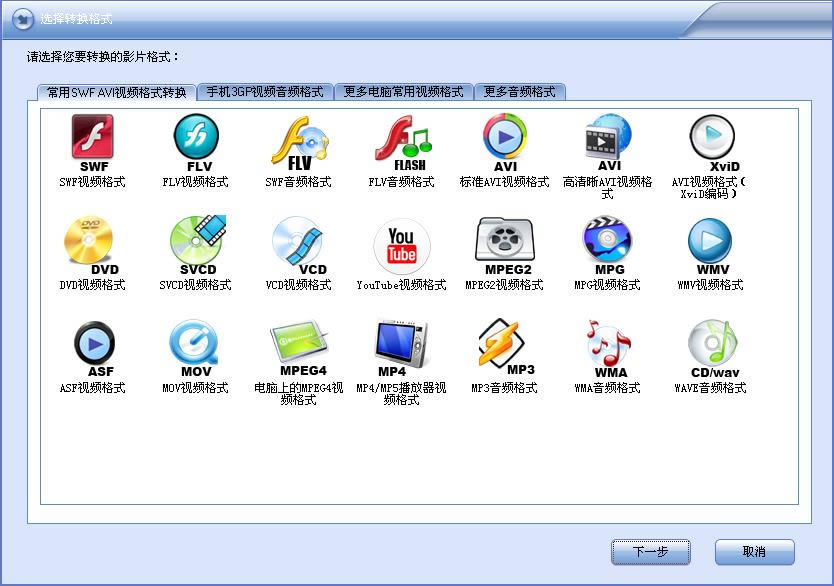
Task: Select the 高清晰AVI视频格式 icon
Action: 608,143
